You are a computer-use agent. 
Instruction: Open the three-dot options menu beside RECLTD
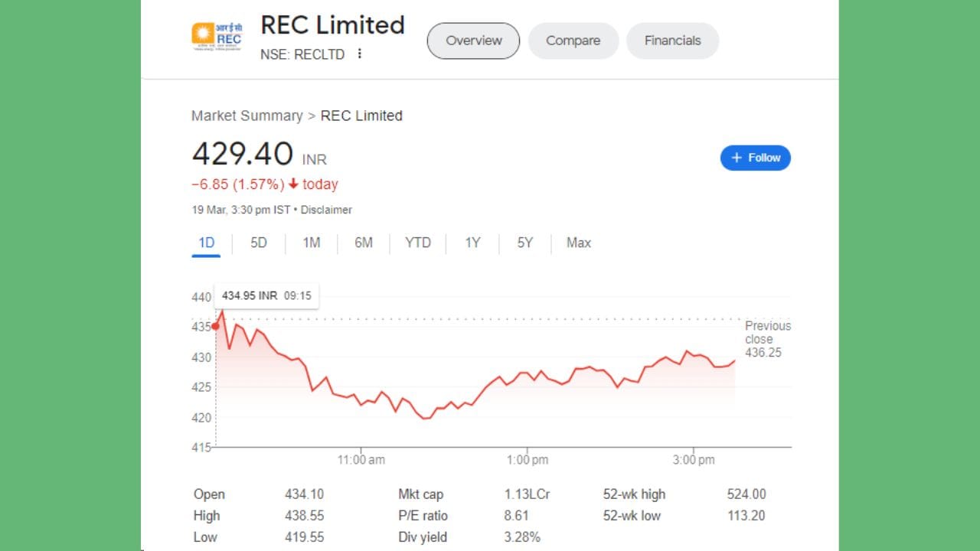(x=359, y=54)
